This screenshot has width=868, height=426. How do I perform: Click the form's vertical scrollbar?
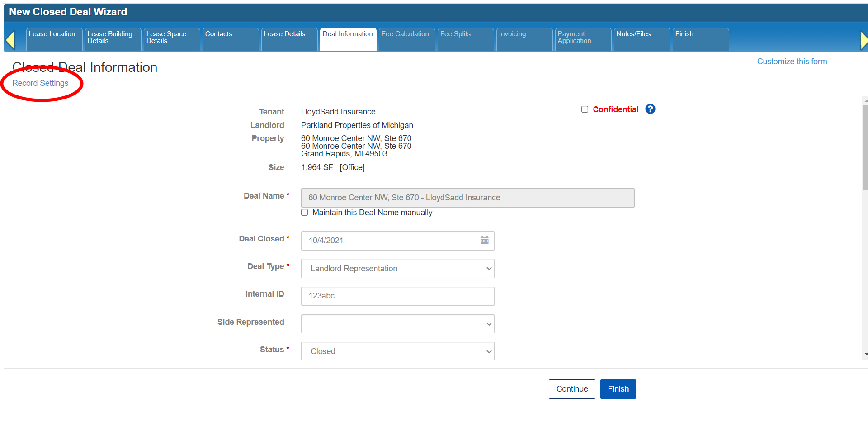[x=865, y=149]
